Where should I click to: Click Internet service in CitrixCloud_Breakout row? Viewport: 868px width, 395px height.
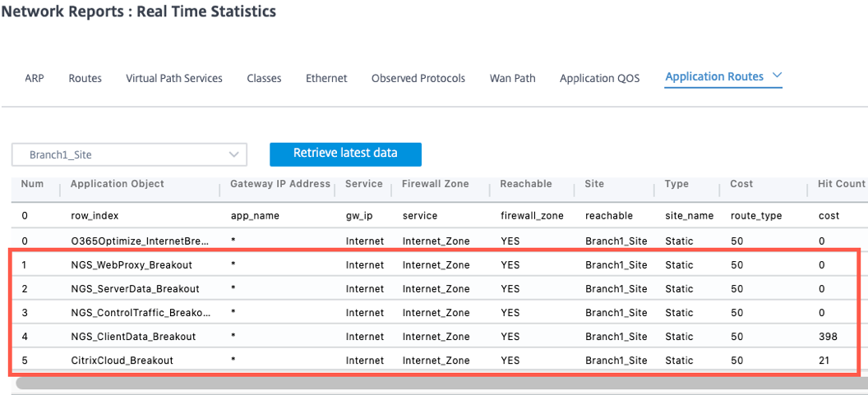(364, 361)
